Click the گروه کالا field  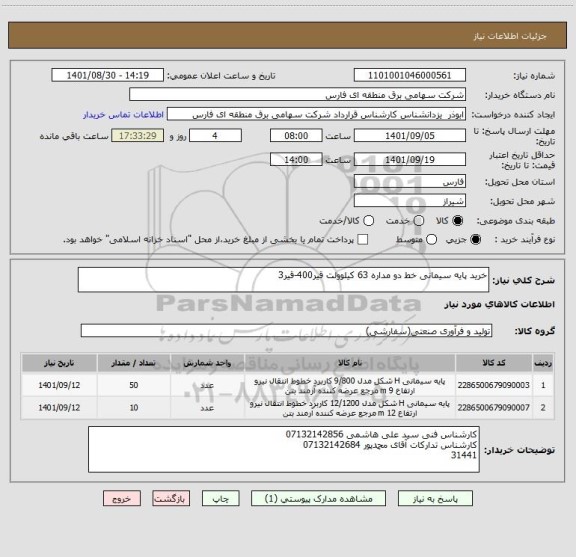[x=286, y=331]
